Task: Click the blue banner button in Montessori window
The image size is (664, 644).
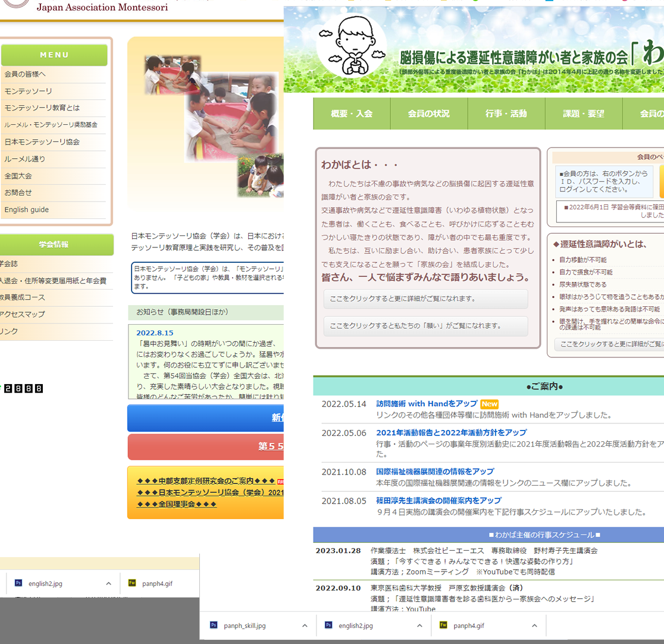Action: [x=205, y=417]
